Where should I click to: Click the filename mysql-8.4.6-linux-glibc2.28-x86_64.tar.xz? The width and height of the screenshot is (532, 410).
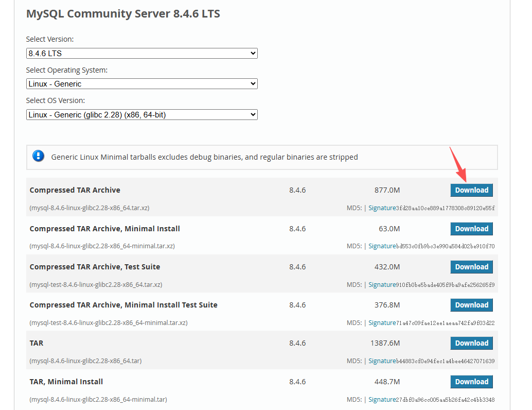[90, 208]
